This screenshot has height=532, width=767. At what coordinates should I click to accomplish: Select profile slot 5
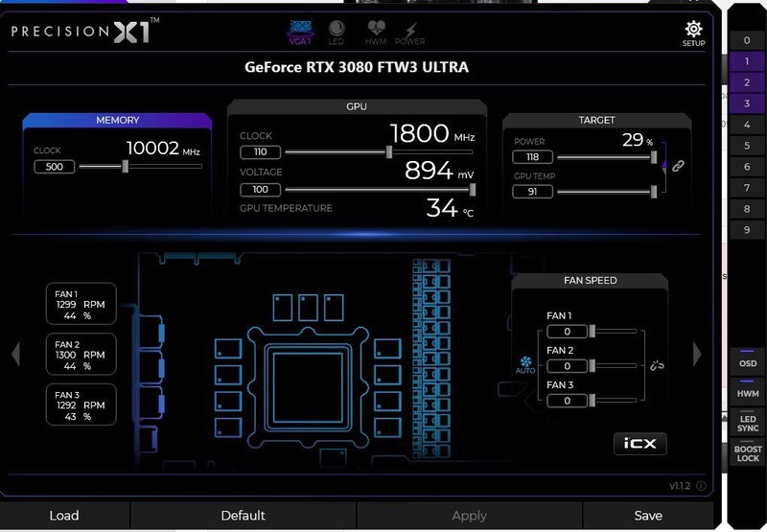(747, 146)
